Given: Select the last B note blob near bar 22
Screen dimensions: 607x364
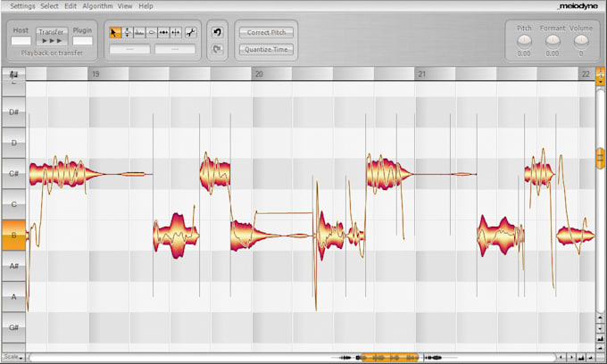Looking at the screenshot, I should 575,236.
